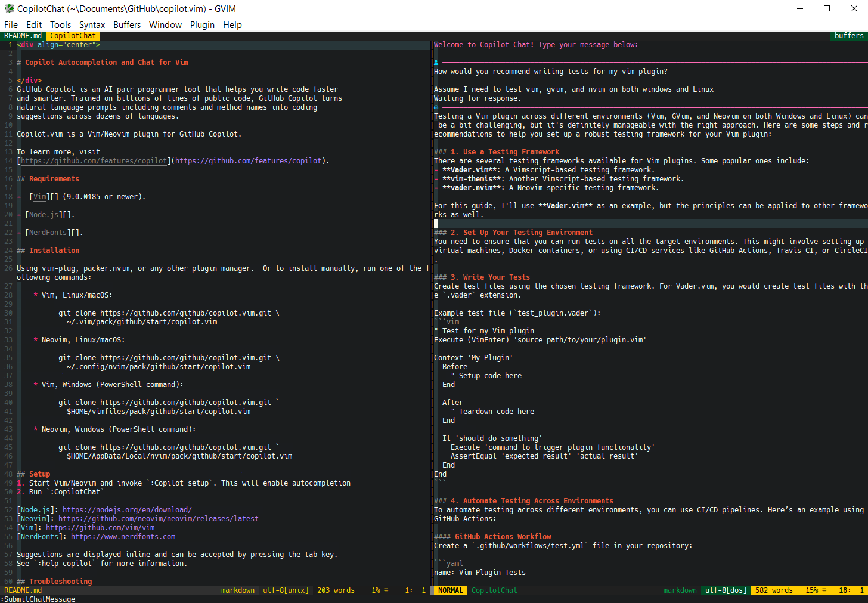The width and height of the screenshot is (868, 603).
Task: Click the '## Troubleshooting' heading
Action: pos(54,582)
